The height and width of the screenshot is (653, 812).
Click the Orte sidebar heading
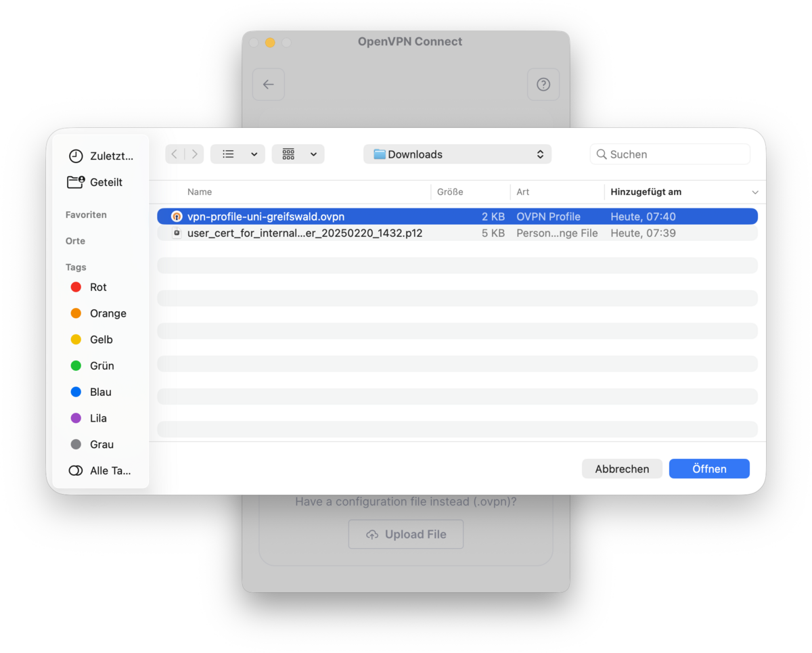click(x=75, y=241)
